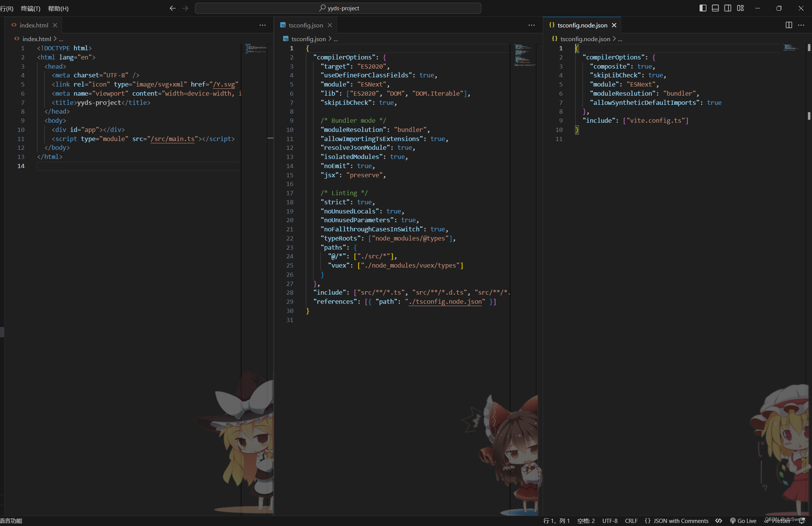Click the yyds-project command center search box
Screen dimensions: 812x526
(338, 8)
